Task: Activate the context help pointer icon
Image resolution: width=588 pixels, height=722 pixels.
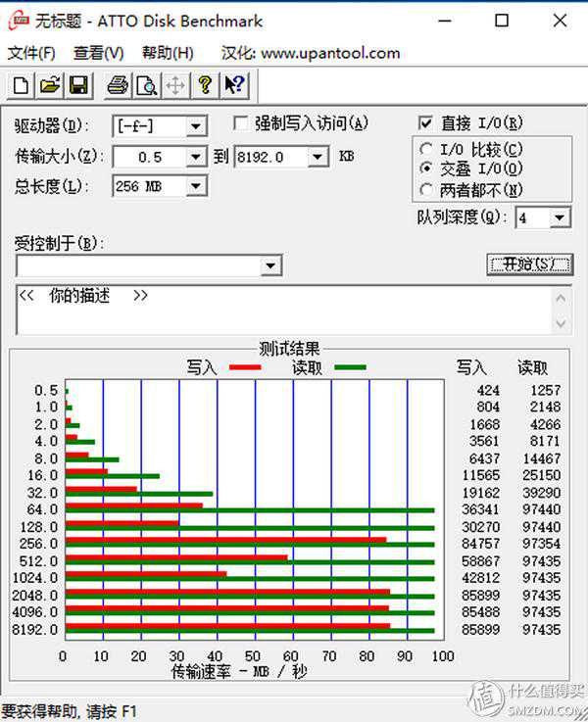Action: (234, 85)
